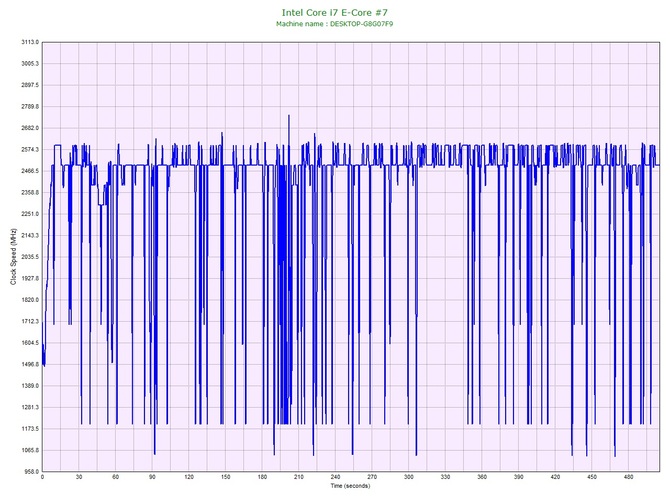
Task: Click the 3113.0 y-axis value
Action: (x=30, y=42)
